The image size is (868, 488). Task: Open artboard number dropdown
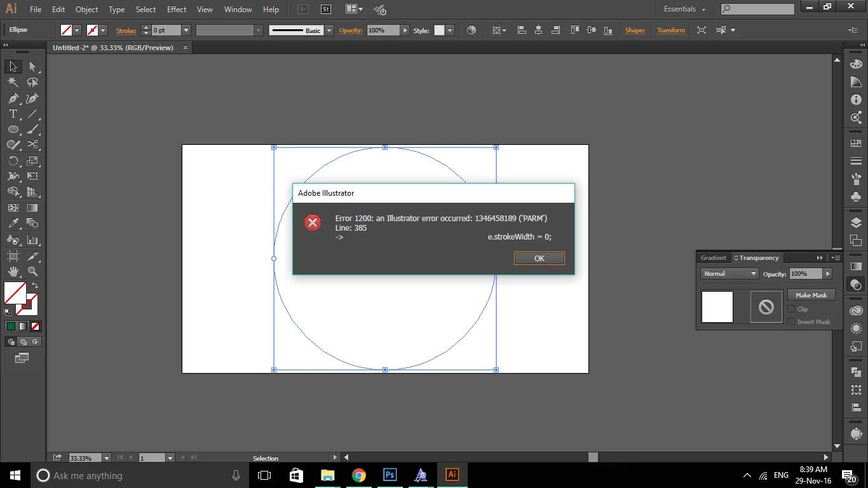click(x=170, y=457)
